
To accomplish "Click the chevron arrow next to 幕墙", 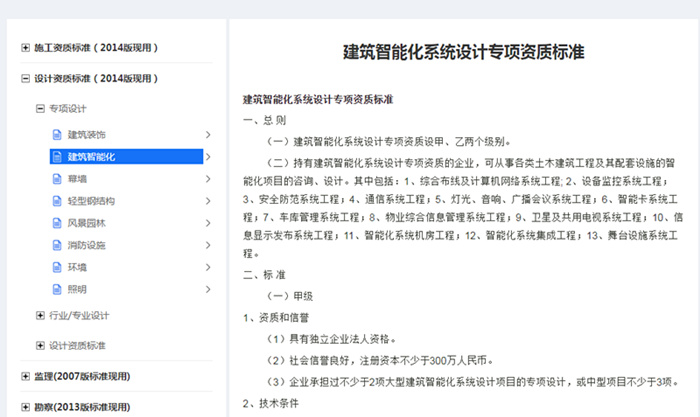I will 207,179.
